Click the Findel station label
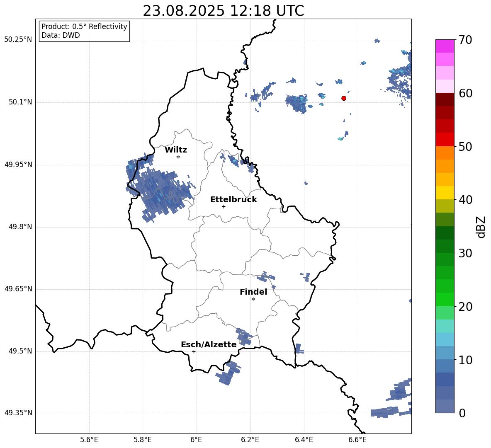 pyautogui.click(x=253, y=292)
